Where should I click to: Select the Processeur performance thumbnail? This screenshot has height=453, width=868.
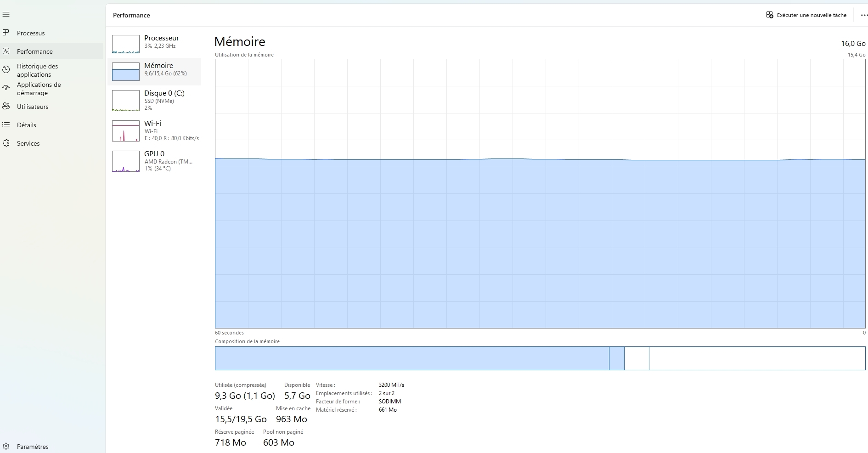[x=126, y=44]
